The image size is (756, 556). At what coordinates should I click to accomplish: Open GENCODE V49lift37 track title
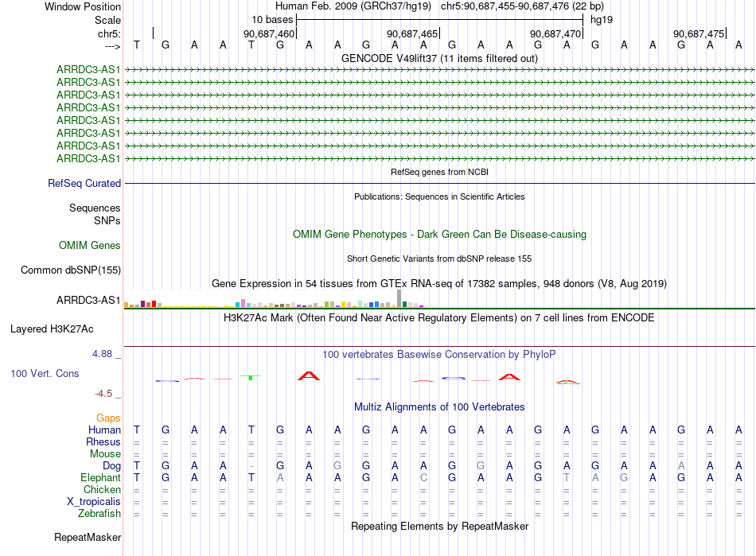coord(439,58)
